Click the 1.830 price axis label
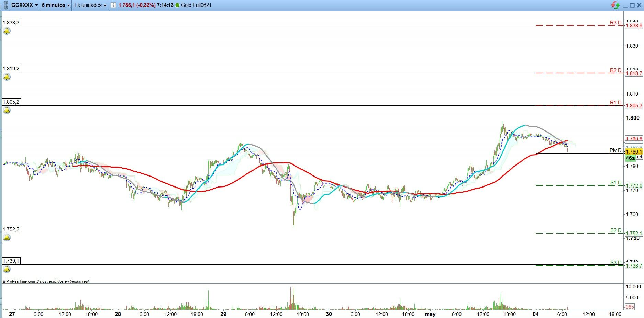 [632, 46]
